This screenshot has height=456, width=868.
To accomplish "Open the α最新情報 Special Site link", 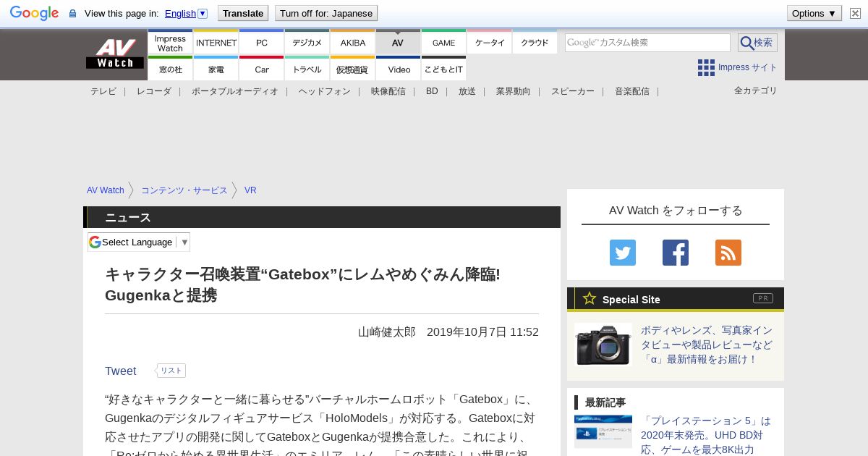I will click(707, 345).
